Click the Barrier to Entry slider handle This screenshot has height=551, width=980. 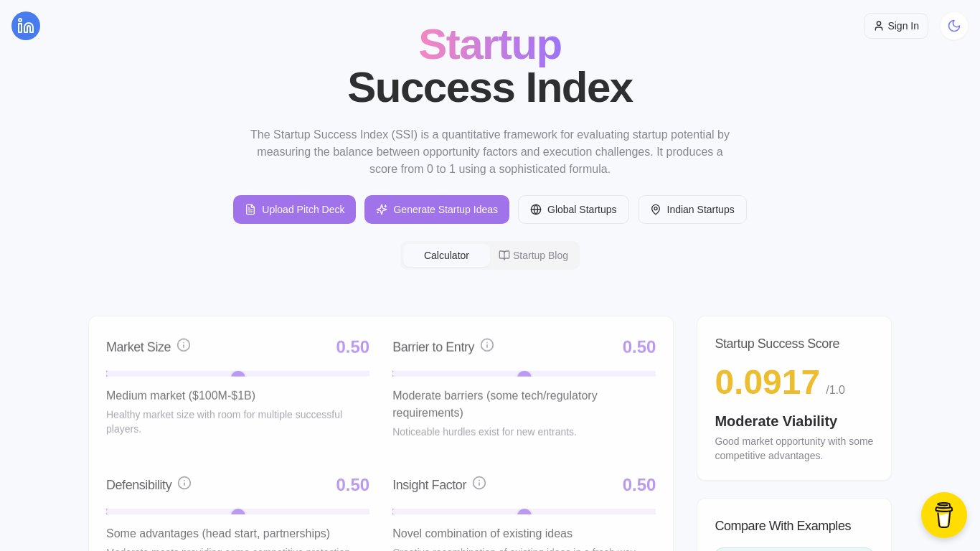(524, 375)
